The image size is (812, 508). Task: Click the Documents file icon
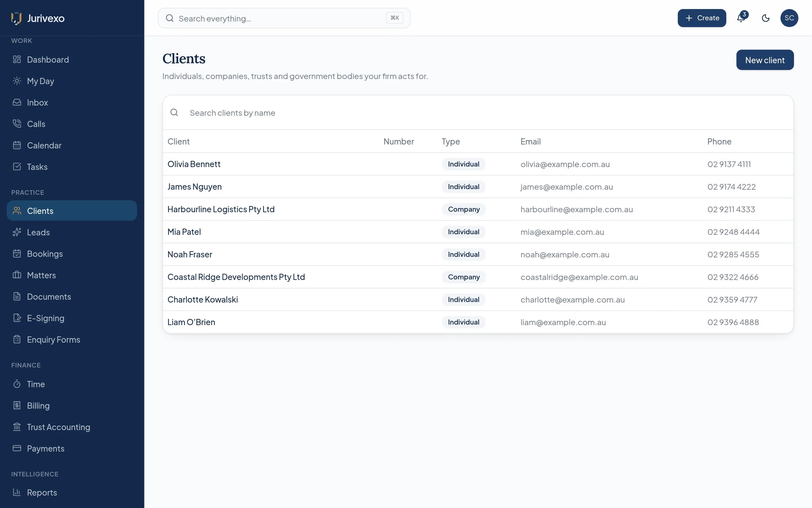coord(17,297)
